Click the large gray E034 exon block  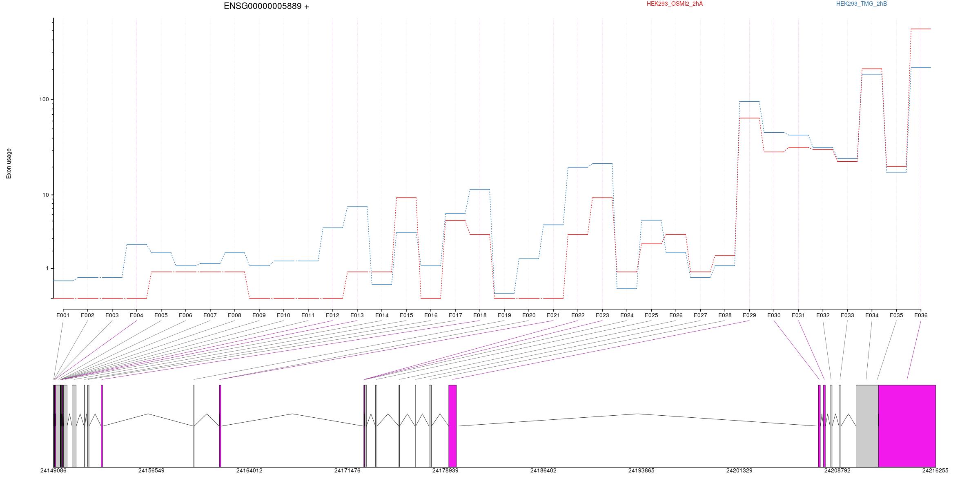866,426
